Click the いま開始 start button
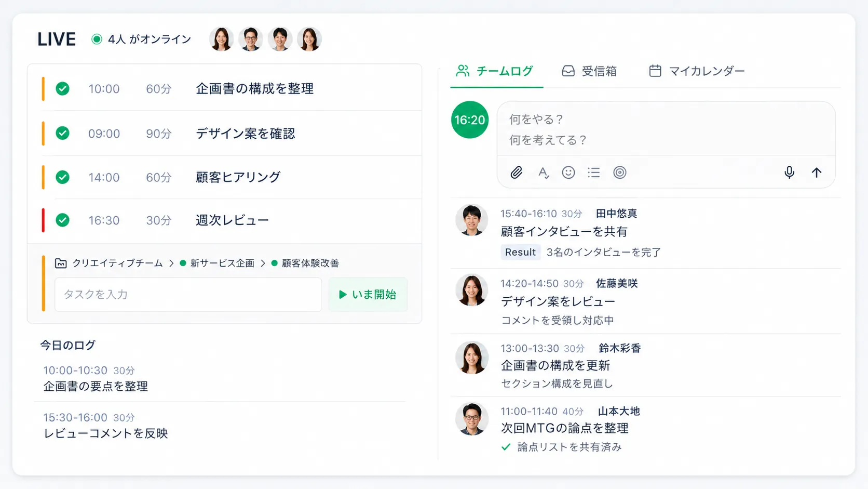868x489 pixels. pyautogui.click(x=368, y=295)
